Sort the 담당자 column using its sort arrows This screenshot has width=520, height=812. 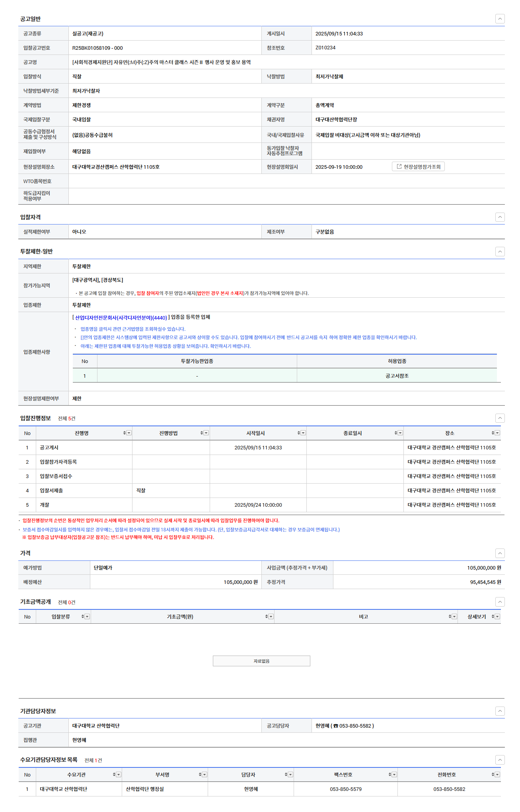click(x=286, y=775)
